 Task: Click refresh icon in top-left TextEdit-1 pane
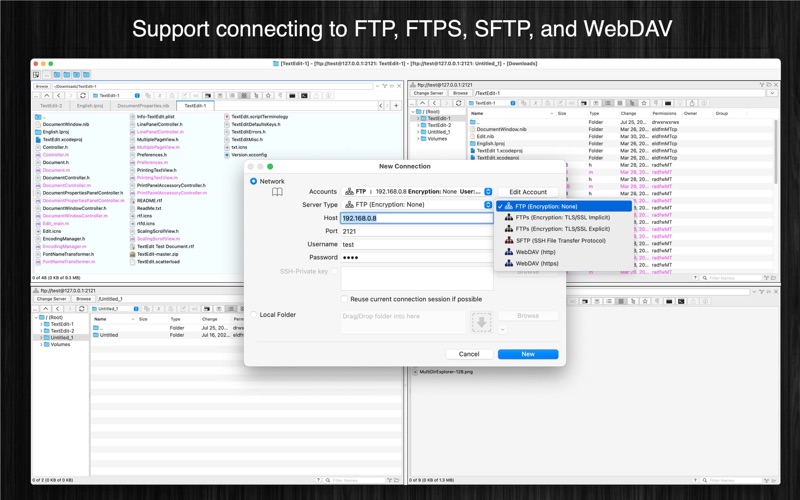[83, 95]
